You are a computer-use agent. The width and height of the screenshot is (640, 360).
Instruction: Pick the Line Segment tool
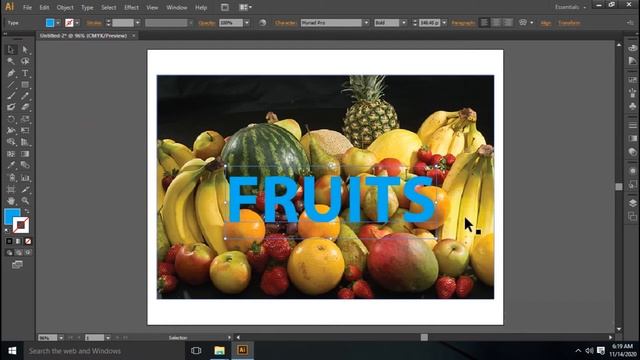pyautogui.click(x=11, y=84)
